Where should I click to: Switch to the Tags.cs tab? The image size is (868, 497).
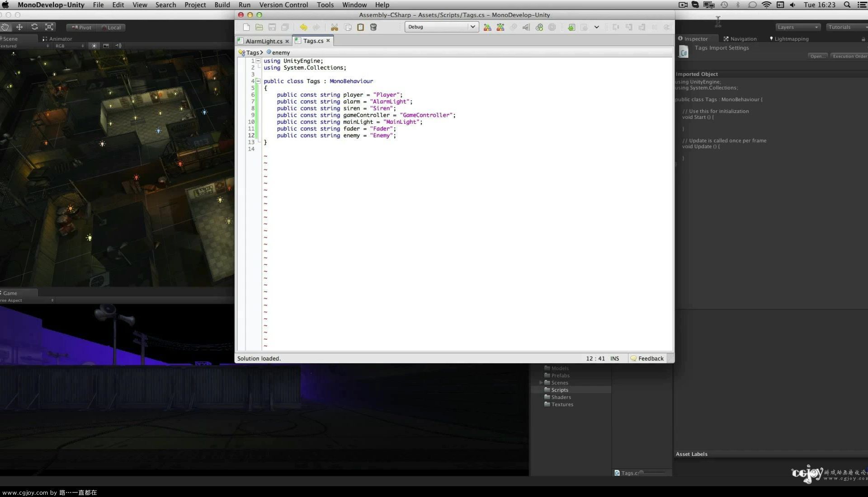click(x=312, y=41)
